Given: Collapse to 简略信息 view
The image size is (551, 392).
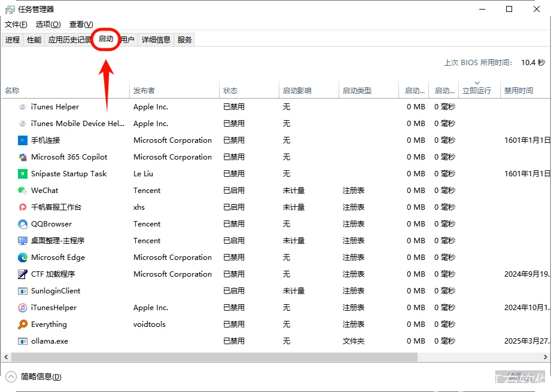Looking at the screenshot, I should [34, 376].
